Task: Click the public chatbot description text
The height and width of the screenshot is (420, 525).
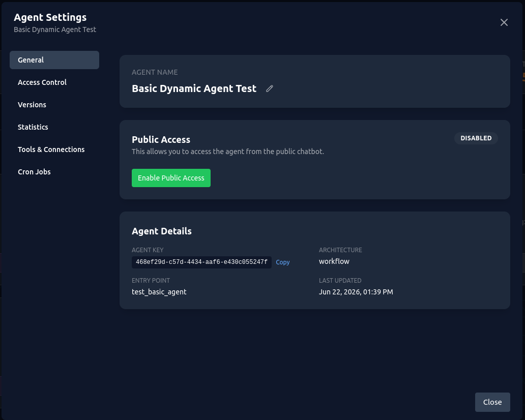Action: 228,152
